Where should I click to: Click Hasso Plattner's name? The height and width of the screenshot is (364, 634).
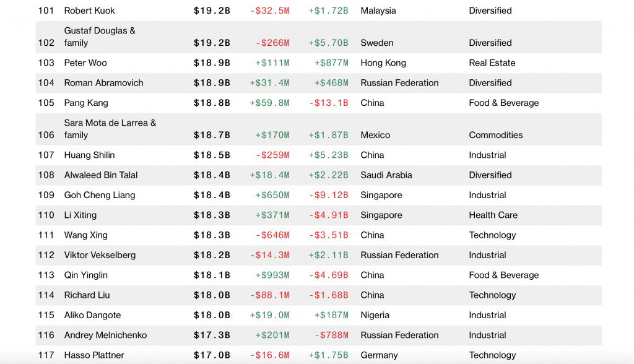click(x=94, y=355)
